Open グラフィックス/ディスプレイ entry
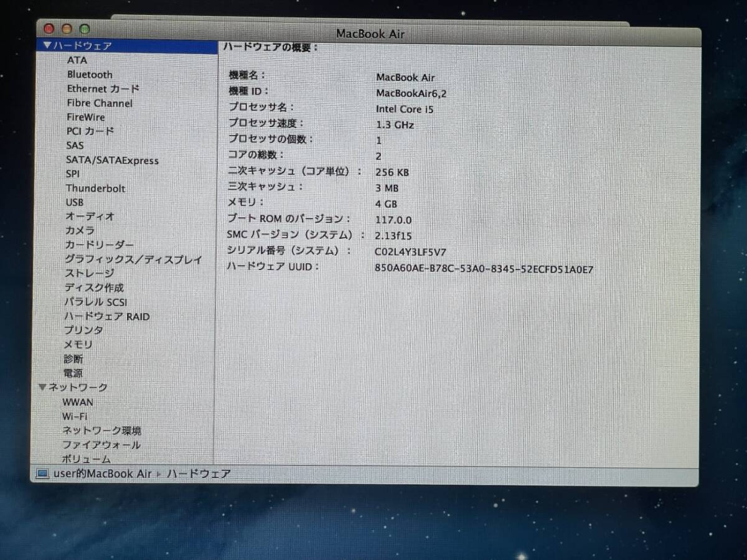 coord(133,259)
